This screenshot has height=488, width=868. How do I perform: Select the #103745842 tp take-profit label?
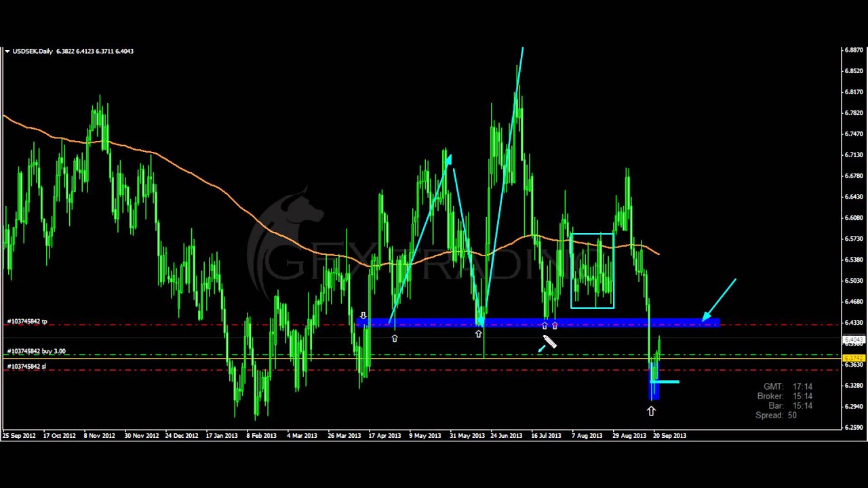point(27,321)
